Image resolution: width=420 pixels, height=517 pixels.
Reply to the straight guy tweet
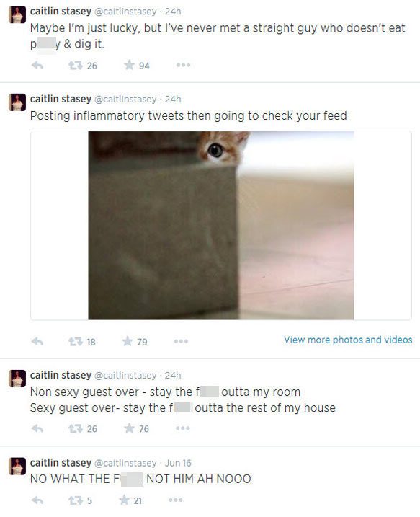pyautogui.click(x=37, y=66)
